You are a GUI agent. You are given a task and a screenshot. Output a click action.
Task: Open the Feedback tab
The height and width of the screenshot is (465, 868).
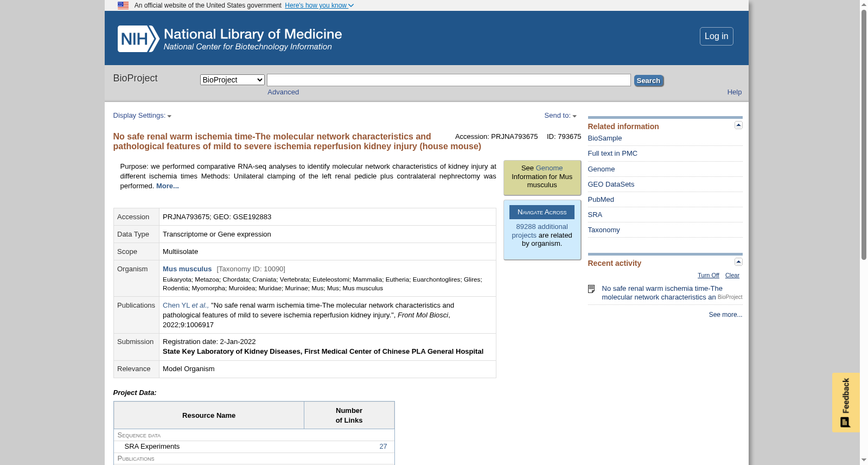[846, 403]
